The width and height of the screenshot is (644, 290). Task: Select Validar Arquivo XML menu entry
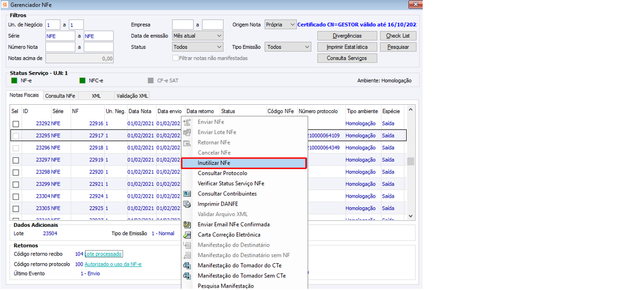(244, 214)
